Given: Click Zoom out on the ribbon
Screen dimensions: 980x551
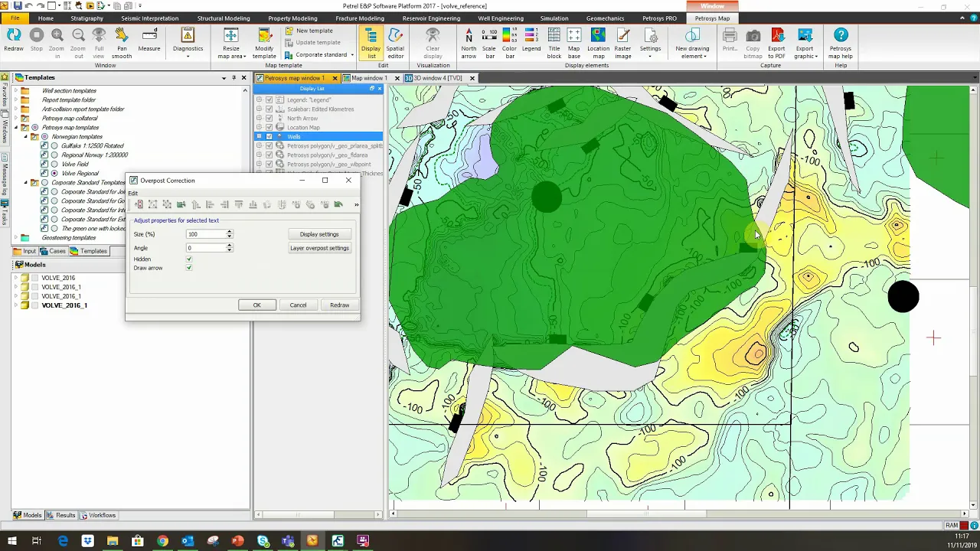Looking at the screenshot, I should pos(78,43).
